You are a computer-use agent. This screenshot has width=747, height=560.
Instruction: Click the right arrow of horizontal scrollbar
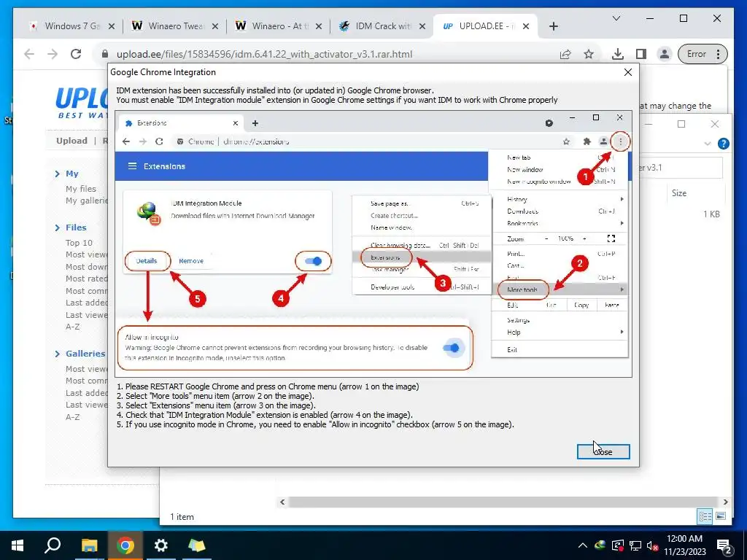tap(726, 502)
